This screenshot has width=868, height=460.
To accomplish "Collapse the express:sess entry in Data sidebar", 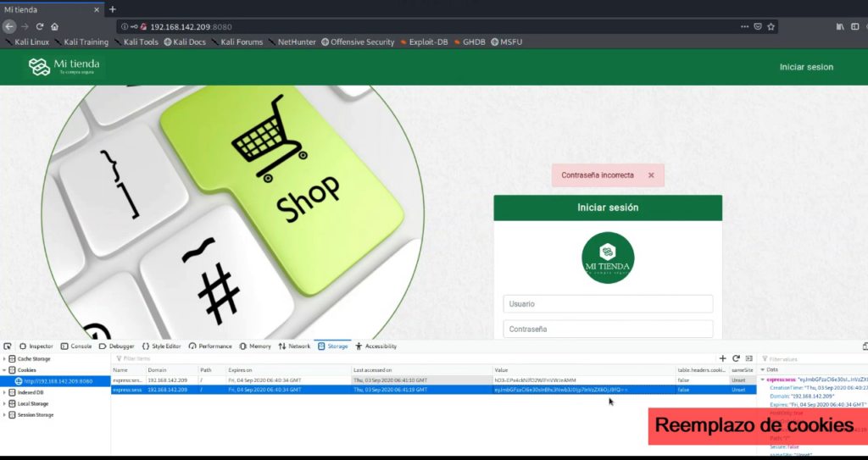I will point(763,380).
